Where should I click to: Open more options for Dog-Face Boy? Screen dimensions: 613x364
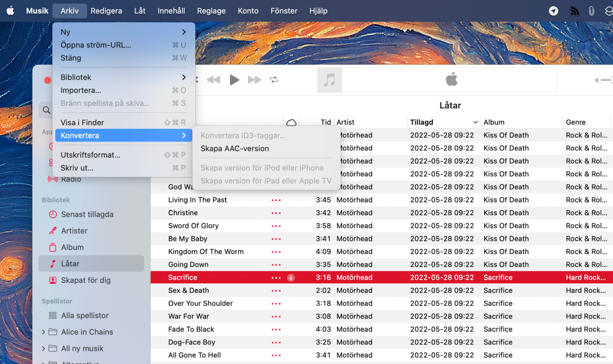(x=276, y=343)
